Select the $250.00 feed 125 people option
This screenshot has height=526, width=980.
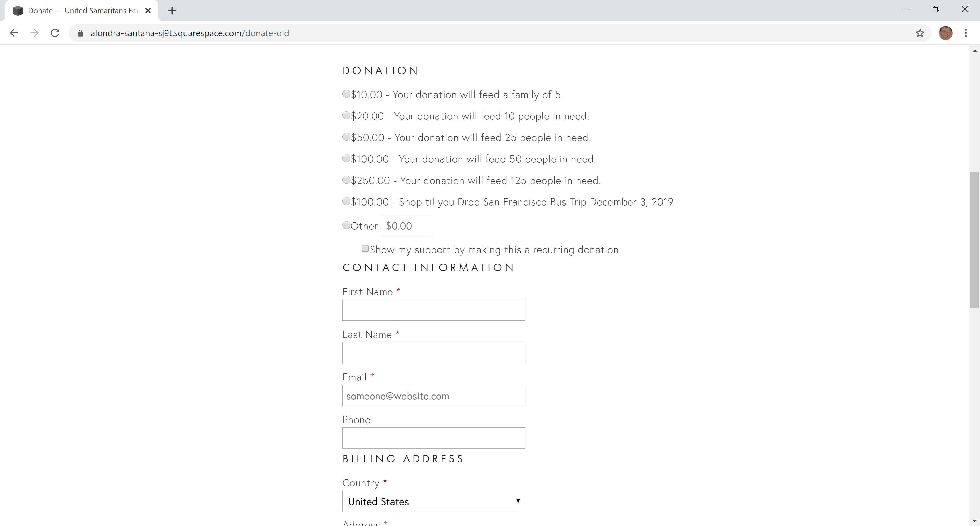[346, 180]
